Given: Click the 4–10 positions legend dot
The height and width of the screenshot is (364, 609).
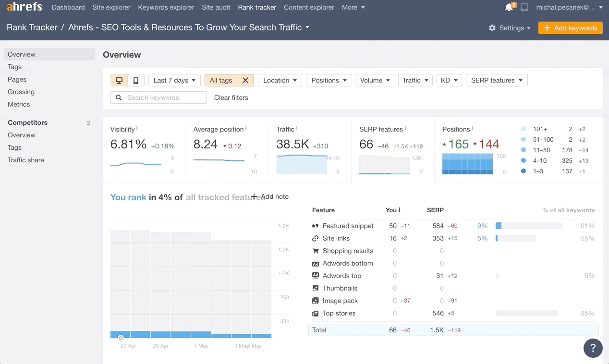Looking at the screenshot, I should pyautogui.click(x=523, y=161).
